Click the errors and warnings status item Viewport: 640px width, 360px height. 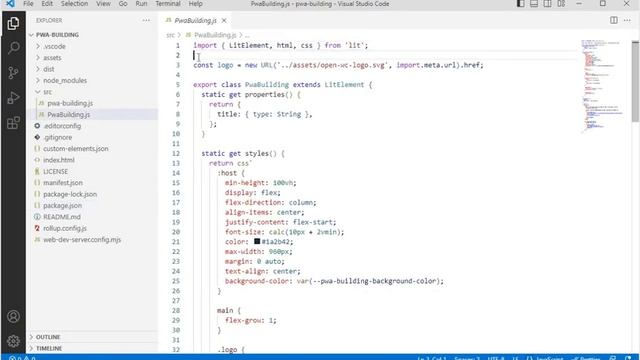(x=22, y=358)
